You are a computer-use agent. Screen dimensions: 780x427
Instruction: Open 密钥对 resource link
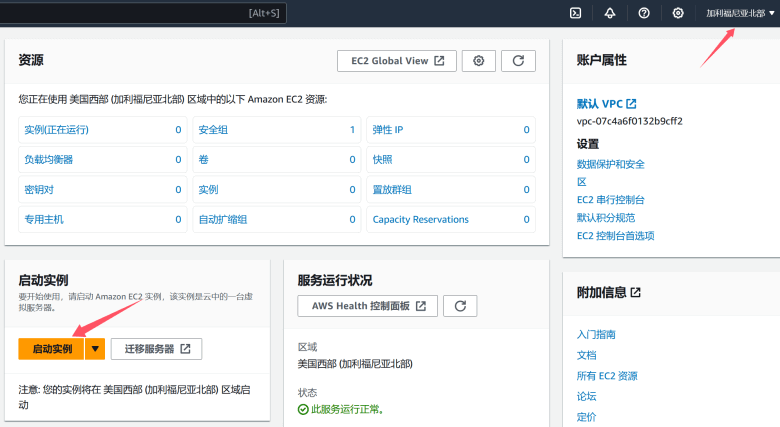tap(39, 190)
